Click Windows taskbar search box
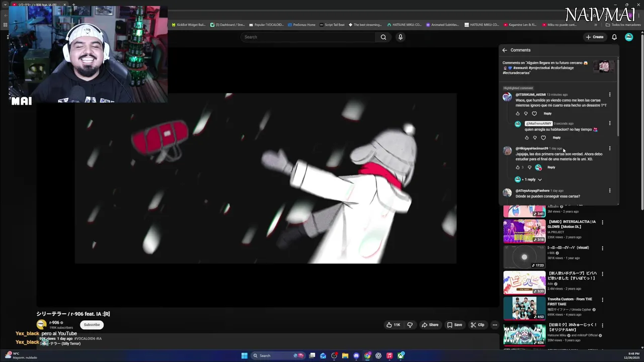 coord(278,355)
